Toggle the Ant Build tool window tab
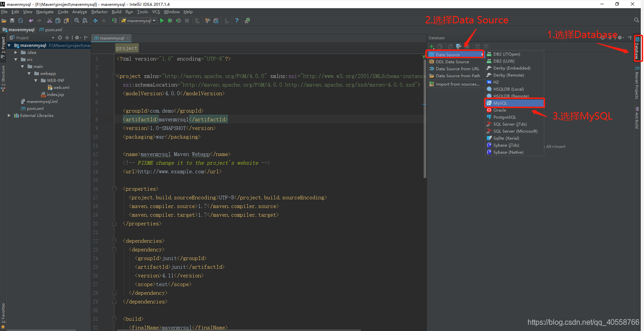This screenshot has height=331, width=644. tap(637, 118)
